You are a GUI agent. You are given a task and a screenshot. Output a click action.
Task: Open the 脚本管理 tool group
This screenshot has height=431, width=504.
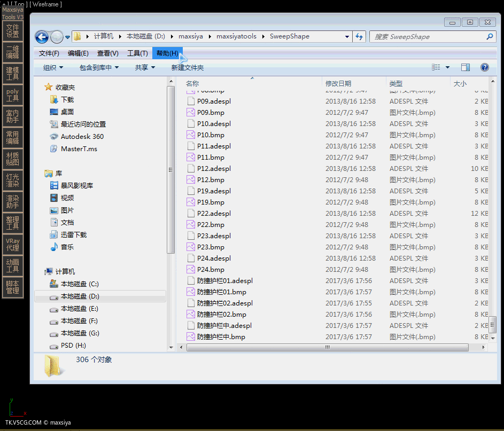coord(12,287)
